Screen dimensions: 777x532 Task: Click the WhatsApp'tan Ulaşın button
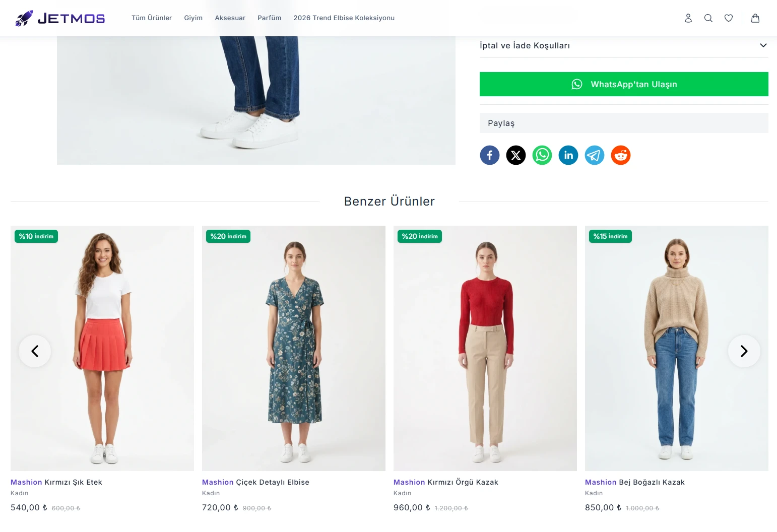click(624, 84)
